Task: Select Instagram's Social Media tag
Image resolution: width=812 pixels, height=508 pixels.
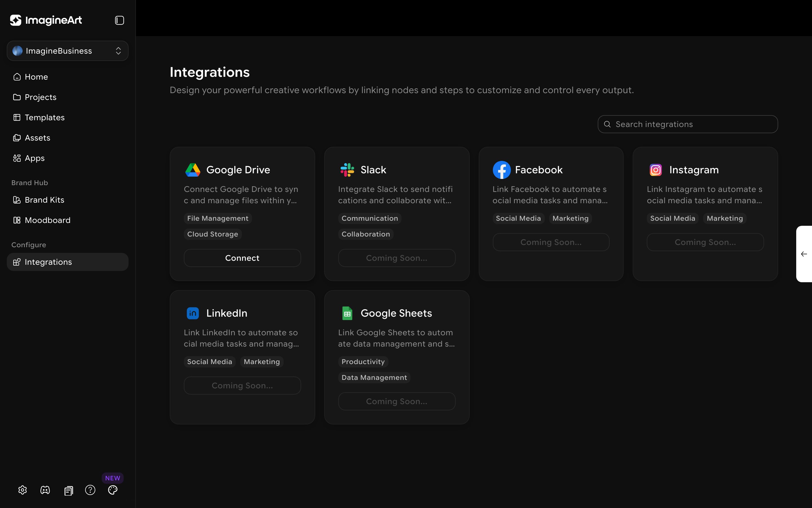Action: 673,218
